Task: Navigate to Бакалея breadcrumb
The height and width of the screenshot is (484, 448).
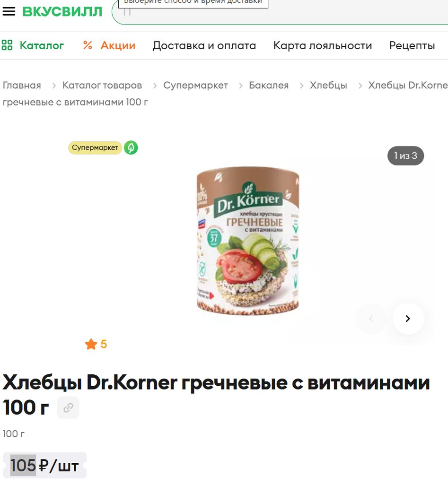Action: [269, 85]
